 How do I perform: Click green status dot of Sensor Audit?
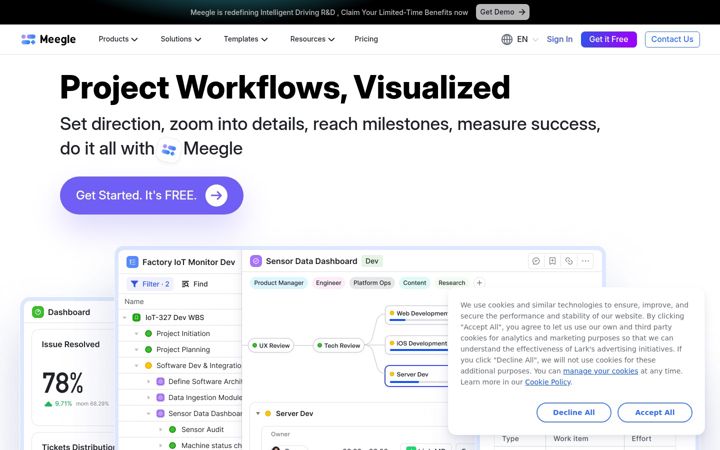click(173, 429)
